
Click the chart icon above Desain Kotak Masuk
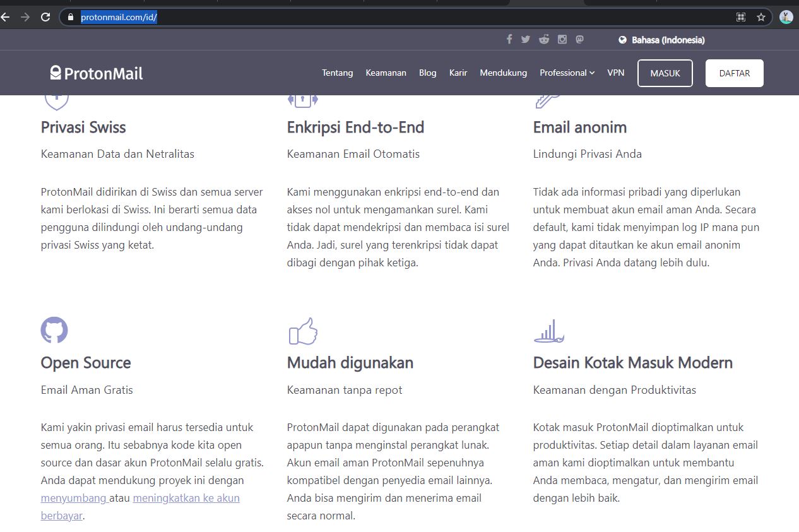(x=548, y=331)
